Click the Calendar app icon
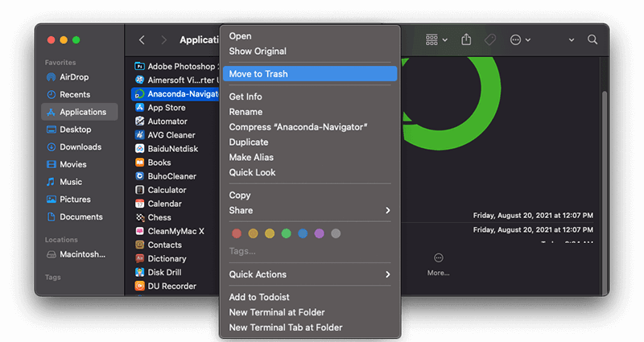This screenshot has width=644, height=342. [x=139, y=204]
